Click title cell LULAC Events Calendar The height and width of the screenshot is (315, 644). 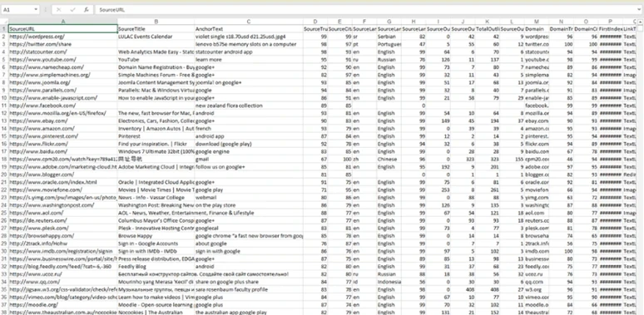click(156, 37)
